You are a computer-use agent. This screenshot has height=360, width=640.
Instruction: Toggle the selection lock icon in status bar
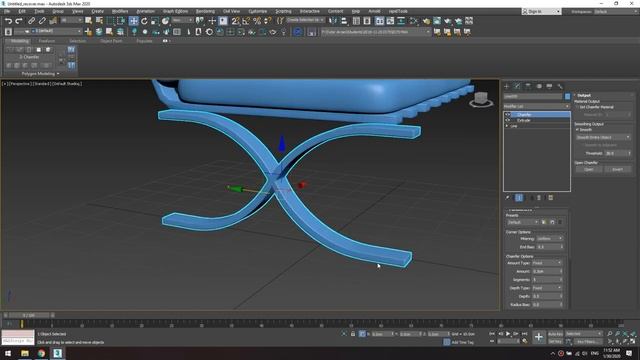[x=353, y=334]
